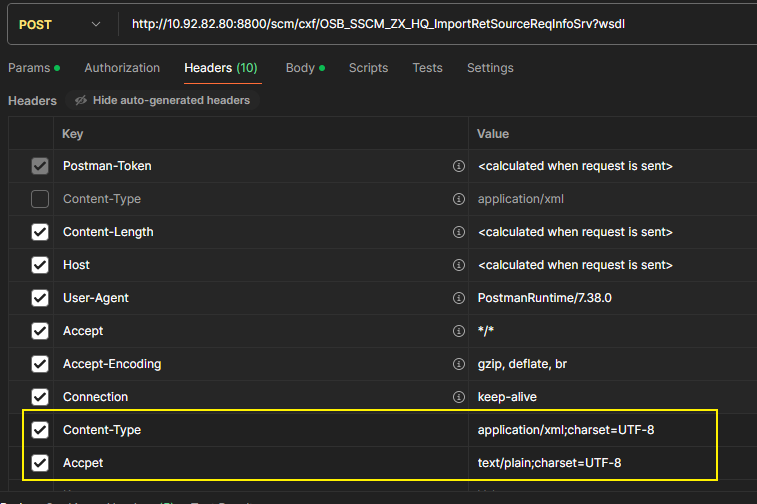Open the Settings tab
Viewport: 757px width, 504px height.
click(490, 68)
